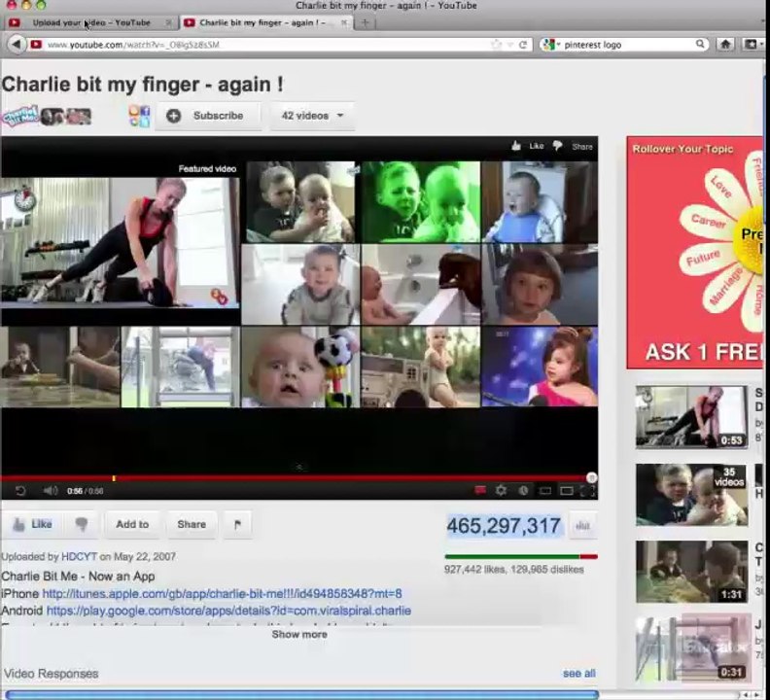Toggle the red annotations icon in the player
Image resolution: width=770 pixels, height=700 pixels.
[x=479, y=490]
